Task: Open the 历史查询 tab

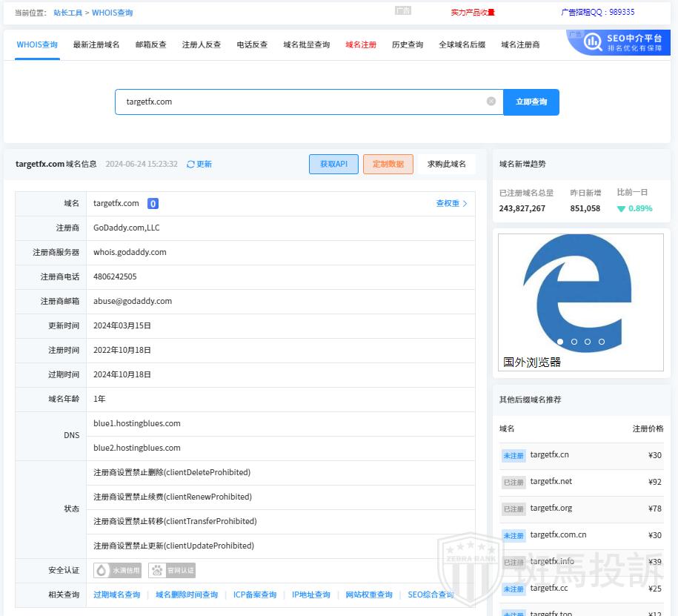Action: click(407, 44)
